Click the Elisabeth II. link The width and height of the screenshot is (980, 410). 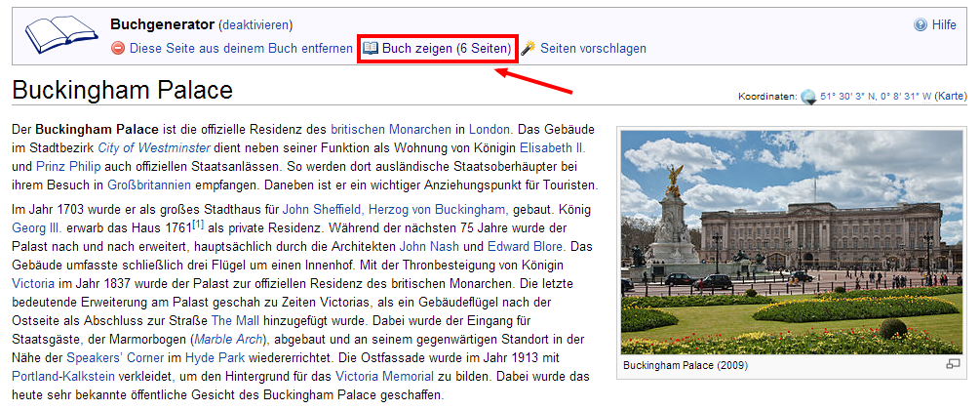pos(553,148)
